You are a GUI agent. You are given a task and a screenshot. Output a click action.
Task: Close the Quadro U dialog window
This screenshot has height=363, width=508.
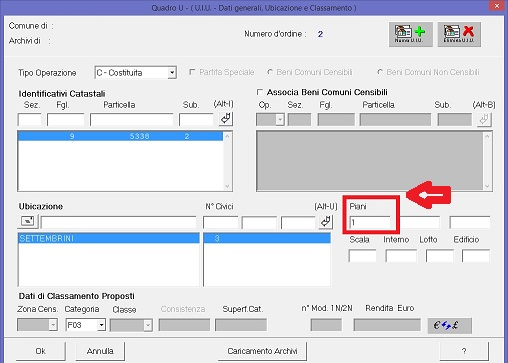tap(497, 6)
